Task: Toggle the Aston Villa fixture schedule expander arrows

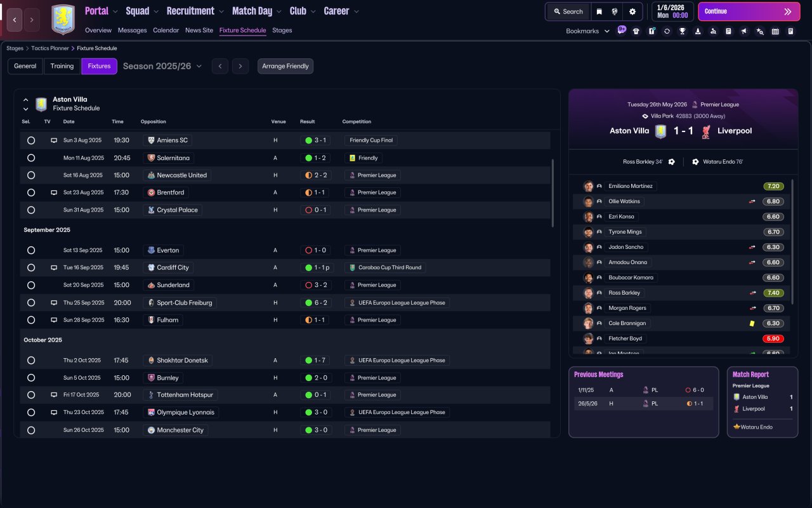Action: pyautogui.click(x=25, y=104)
